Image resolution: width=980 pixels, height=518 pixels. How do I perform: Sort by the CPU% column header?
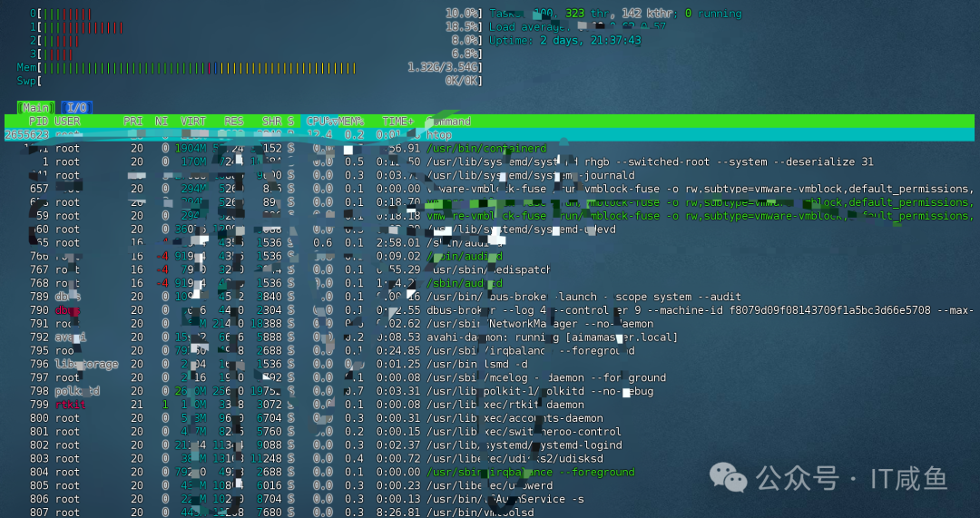tap(322, 122)
